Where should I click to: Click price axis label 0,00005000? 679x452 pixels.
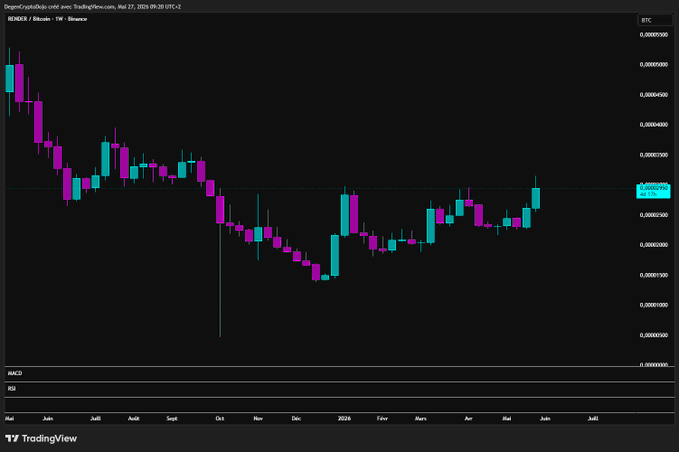coord(653,65)
